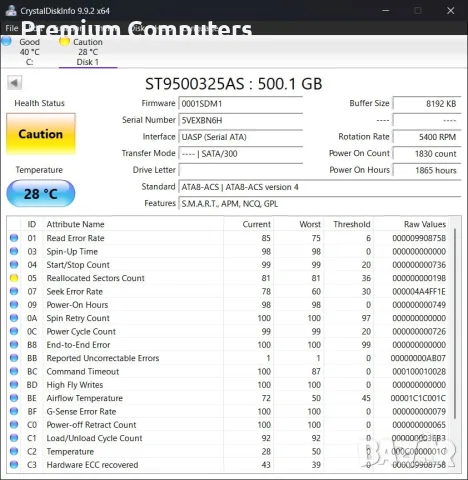The width and height of the screenshot is (468, 480).
Task: Select the Seek Error Rate attribute name
Action: 75,291
